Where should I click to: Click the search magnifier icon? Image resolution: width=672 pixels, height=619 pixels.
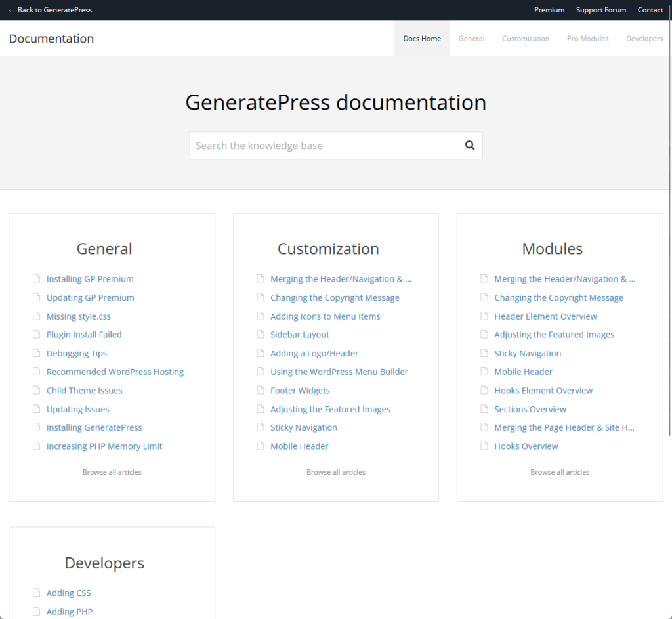pyautogui.click(x=470, y=145)
